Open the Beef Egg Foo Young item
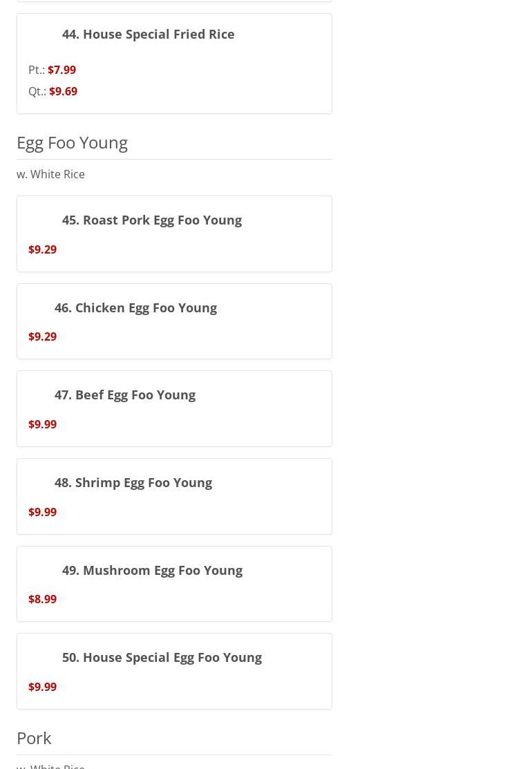This screenshot has width=532, height=769. (x=124, y=395)
